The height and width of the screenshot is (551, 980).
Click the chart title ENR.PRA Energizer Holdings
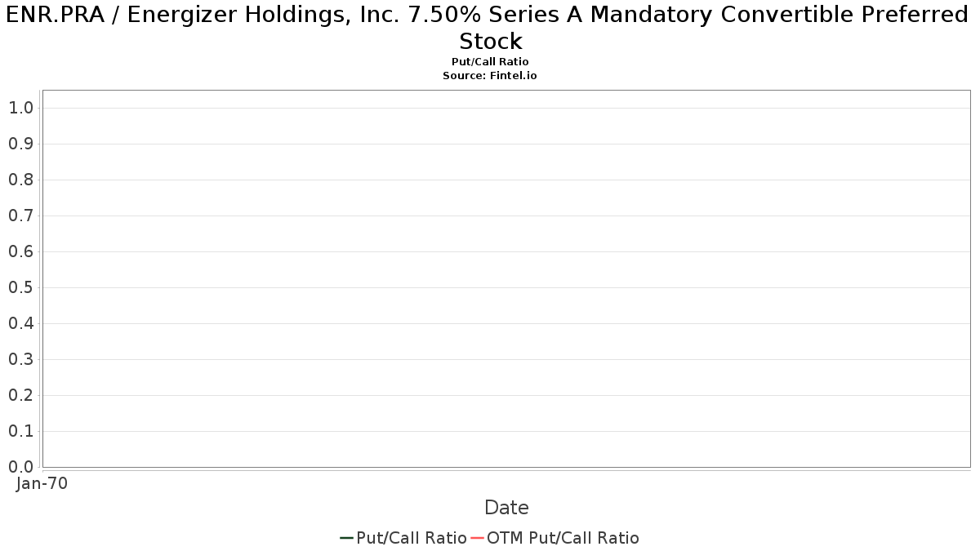tap(490, 28)
